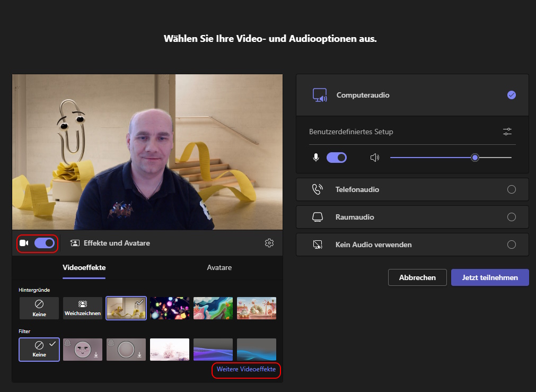Screen dimensions: 536x392
Task: Click the Benutzerdefiniertes Setup label
Action: [x=351, y=132]
